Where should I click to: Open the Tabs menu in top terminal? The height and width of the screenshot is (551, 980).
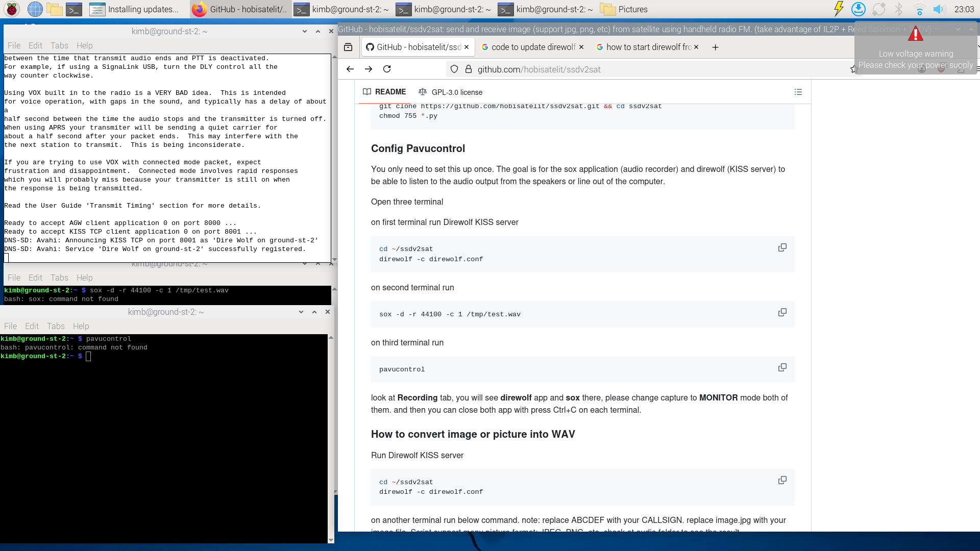point(59,45)
